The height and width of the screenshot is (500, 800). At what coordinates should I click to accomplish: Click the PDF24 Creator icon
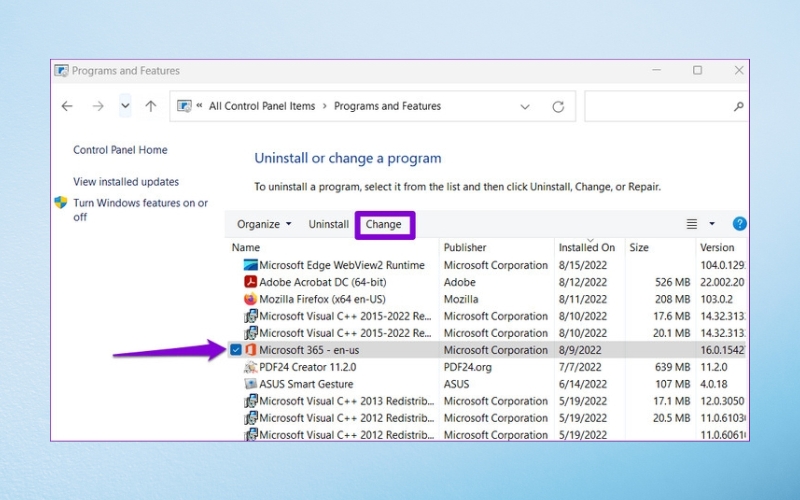251,367
